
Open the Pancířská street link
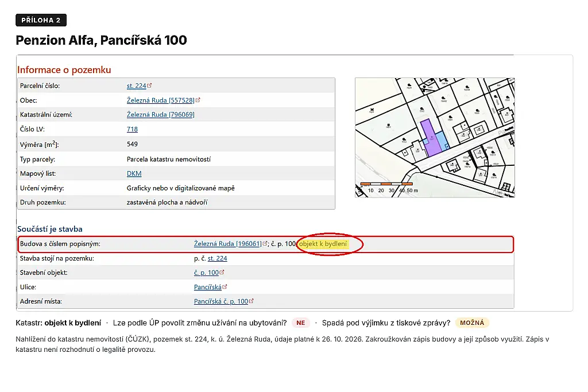(x=207, y=287)
